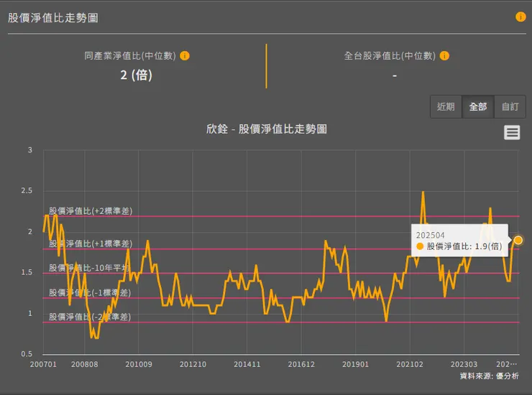Click the 1.5 y-axis label
This screenshot has width=532, height=395.
coord(27,272)
